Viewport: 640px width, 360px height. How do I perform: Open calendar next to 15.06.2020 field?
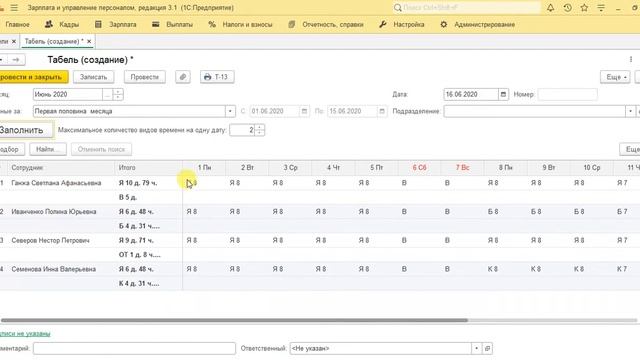coord(382,111)
